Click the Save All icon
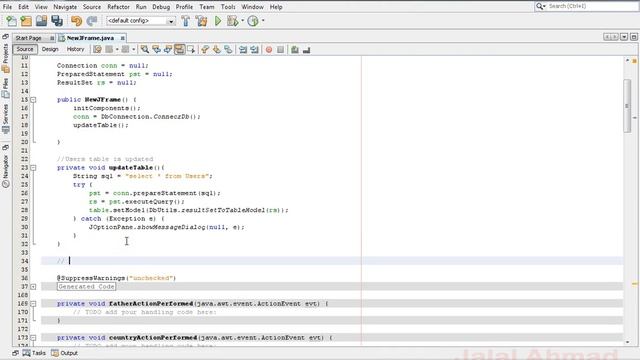This screenshot has height=360, width=640. pos(57,21)
